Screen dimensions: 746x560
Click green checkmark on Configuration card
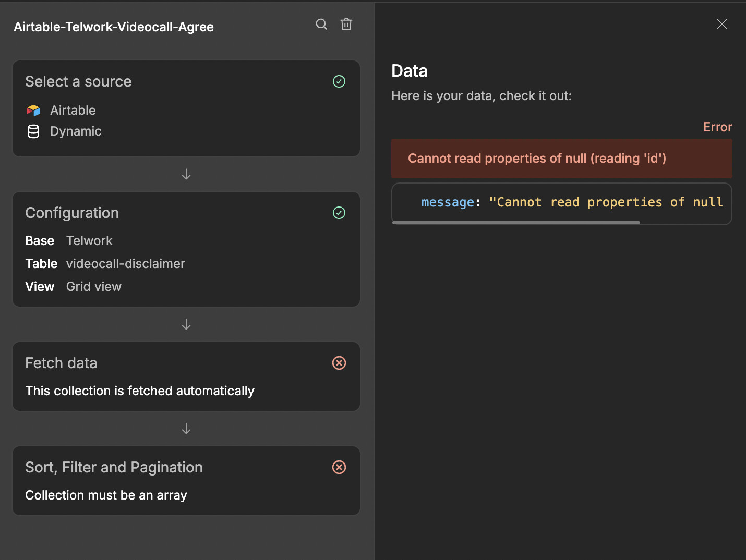coord(339,213)
